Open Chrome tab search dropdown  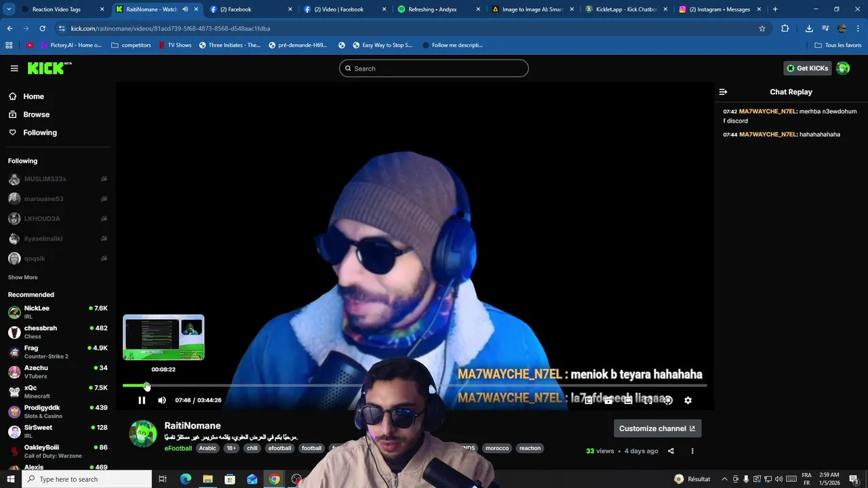pyautogui.click(x=9, y=9)
